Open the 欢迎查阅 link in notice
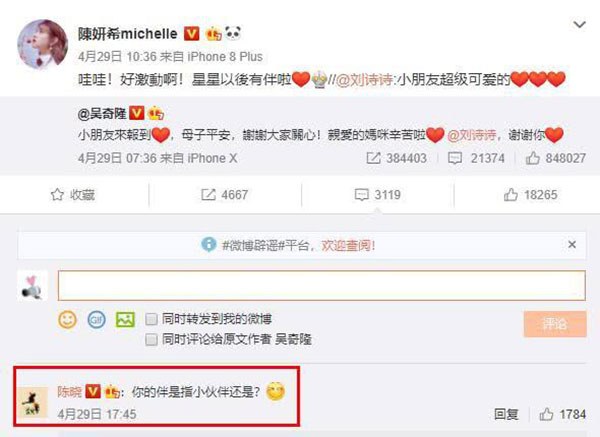 click(x=348, y=245)
